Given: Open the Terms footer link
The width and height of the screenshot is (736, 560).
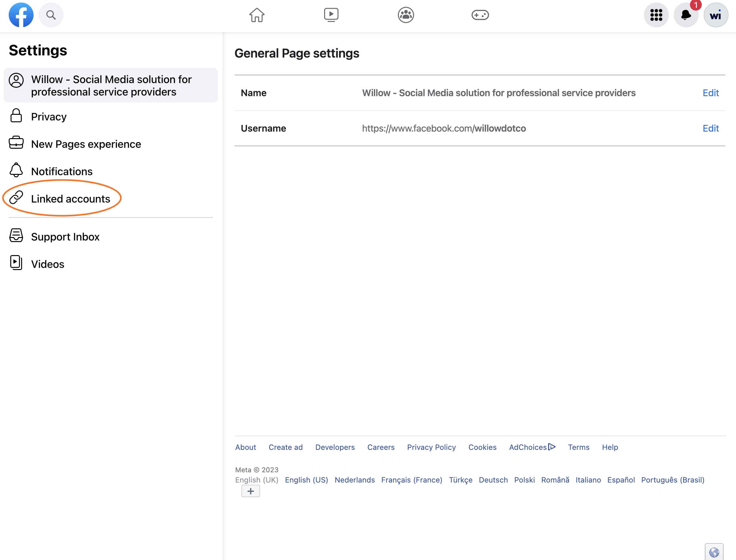Looking at the screenshot, I should click(579, 447).
